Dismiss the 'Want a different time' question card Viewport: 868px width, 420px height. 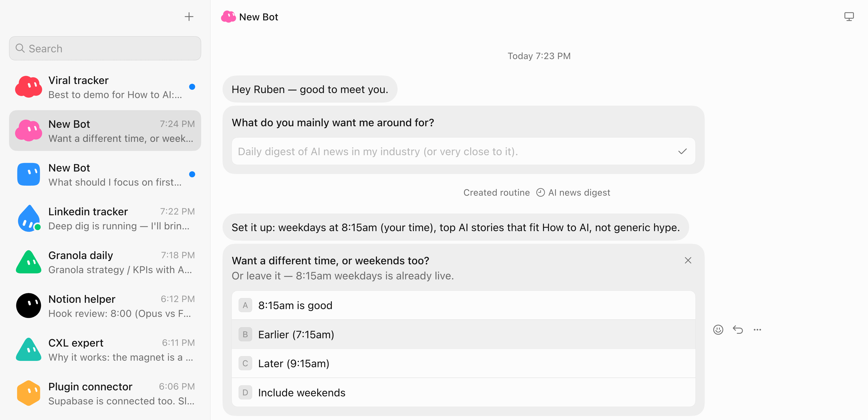tap(688, 261)
